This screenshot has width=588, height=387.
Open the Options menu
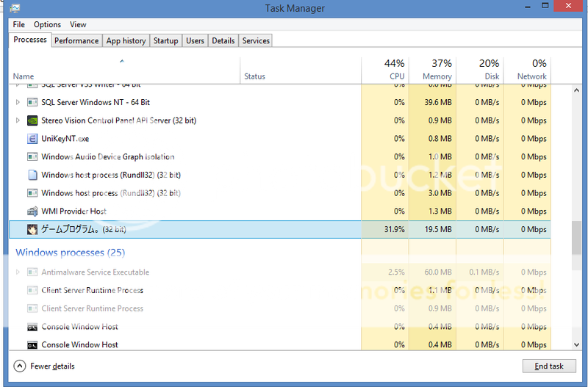tap(47, 25)
